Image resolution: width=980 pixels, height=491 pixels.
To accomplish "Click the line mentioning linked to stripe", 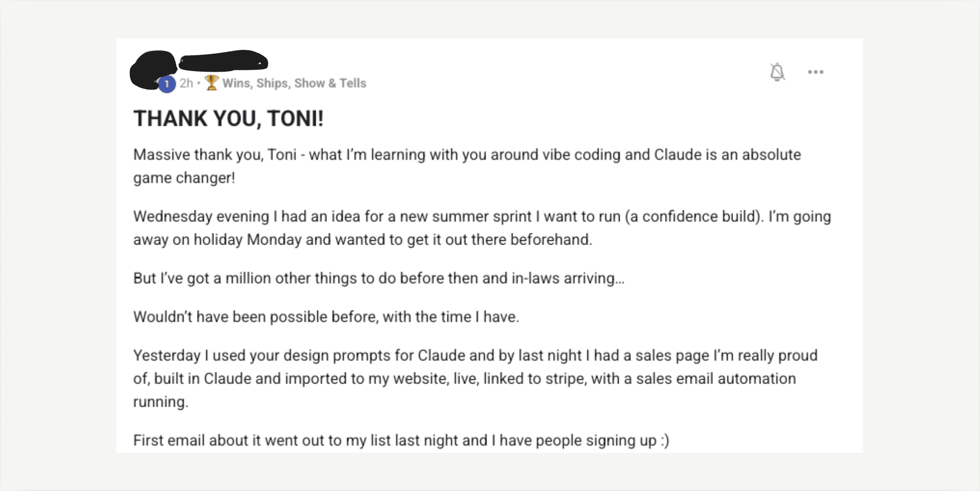I will click(x=464, y=379).
